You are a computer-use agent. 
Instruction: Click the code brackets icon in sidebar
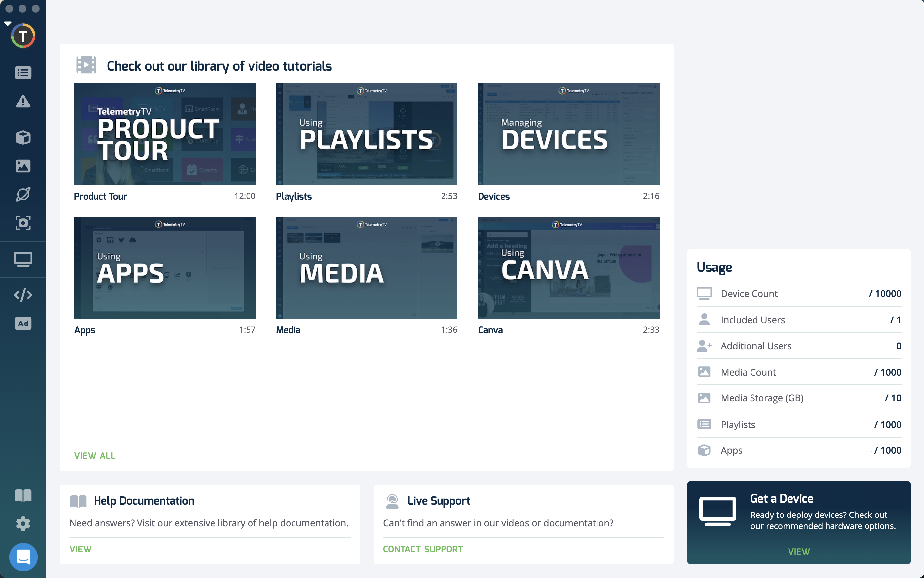coord(23,295)
